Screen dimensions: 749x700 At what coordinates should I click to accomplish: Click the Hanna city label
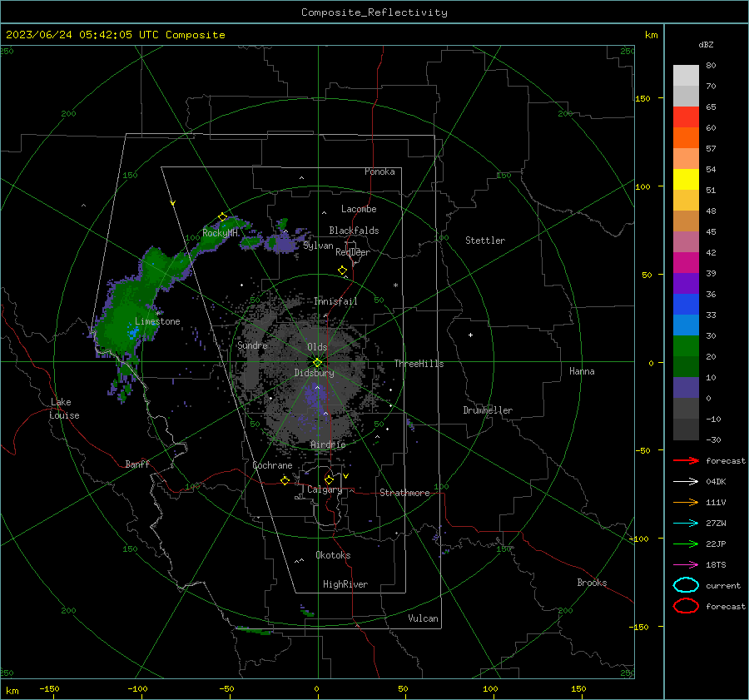(x=582, y=371)
